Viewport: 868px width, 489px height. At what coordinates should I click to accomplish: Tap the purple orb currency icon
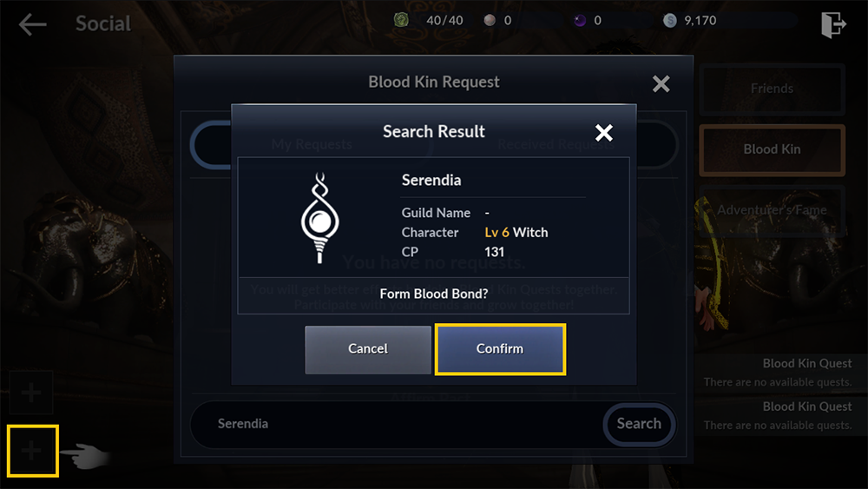click(580, 21)
